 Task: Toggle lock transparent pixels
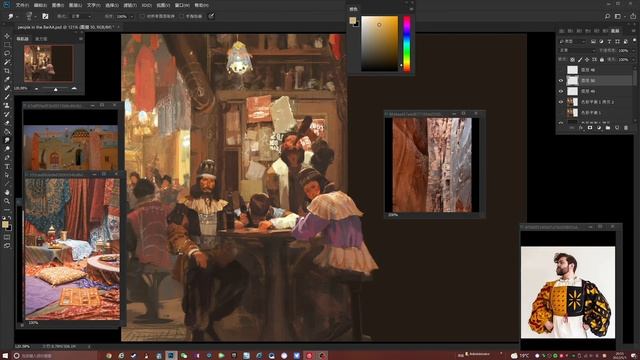click(572, 60)
